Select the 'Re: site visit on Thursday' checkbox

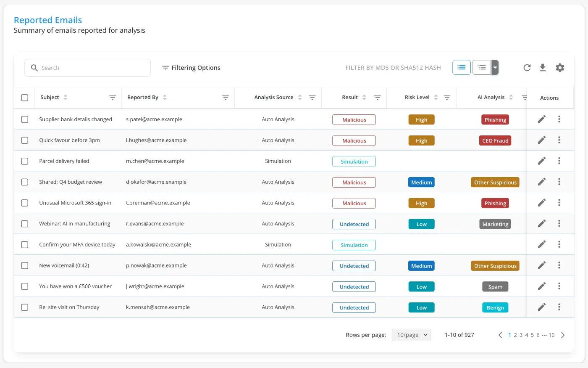click(x=25, y=307)
